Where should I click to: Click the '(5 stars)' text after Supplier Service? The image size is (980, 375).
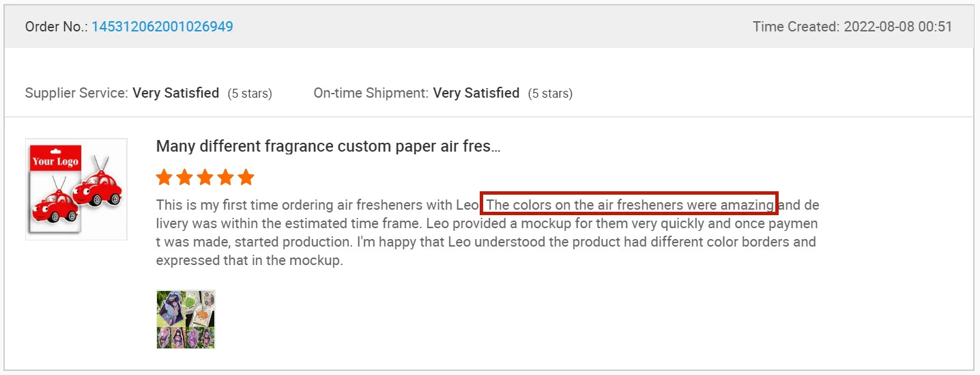[x=250, y=94]
